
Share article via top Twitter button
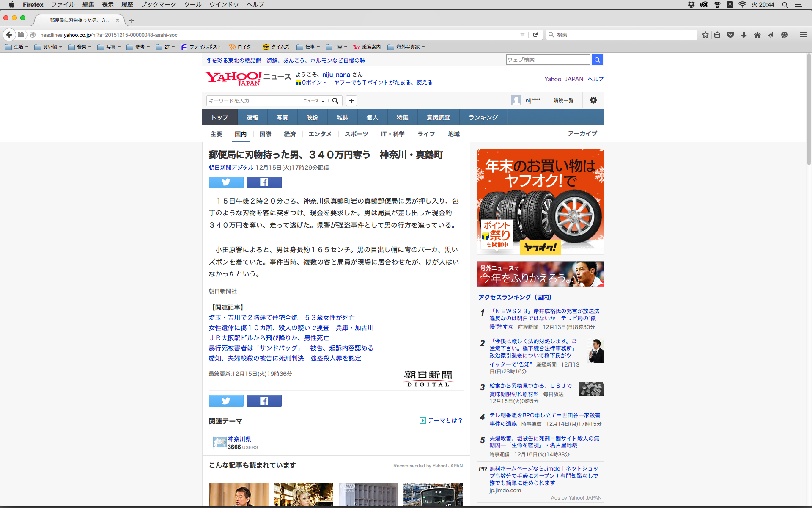click(x=226, y=182)
